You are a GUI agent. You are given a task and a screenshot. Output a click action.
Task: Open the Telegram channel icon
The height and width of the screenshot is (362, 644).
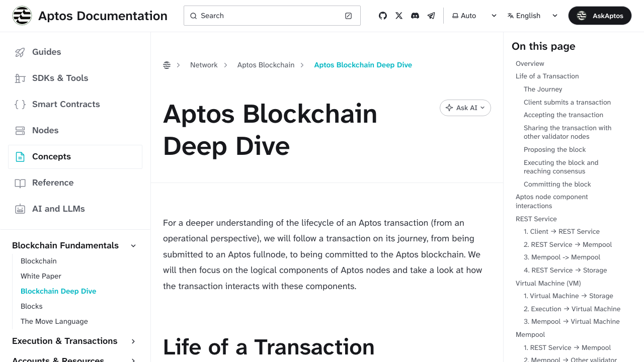[431, 16]
